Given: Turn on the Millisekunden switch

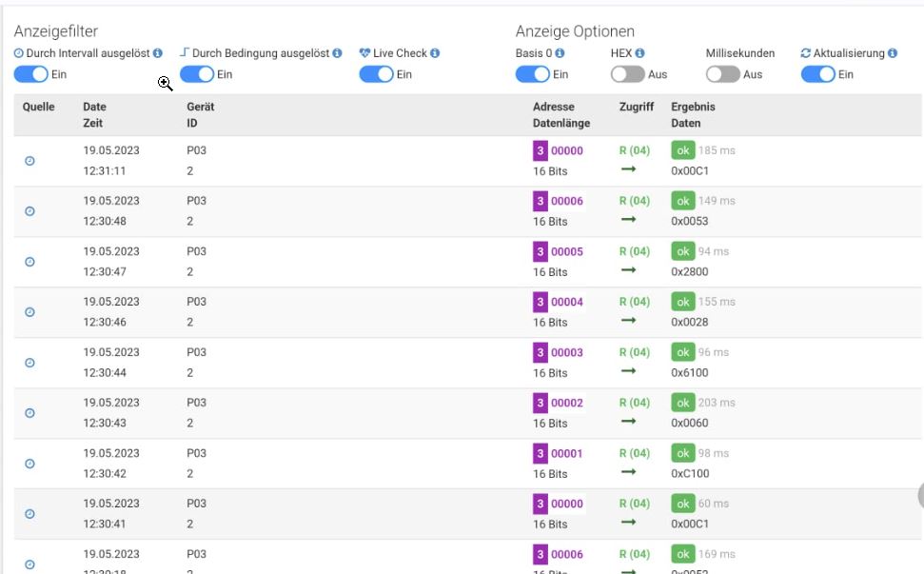Looking at the screenshot, I should tap(723, 74).
